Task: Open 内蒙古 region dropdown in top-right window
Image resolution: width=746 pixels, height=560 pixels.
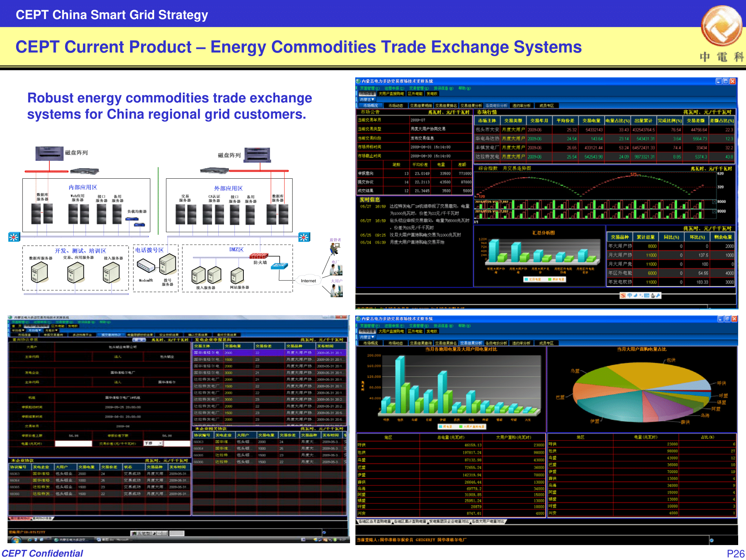Action: (x=367, y=99)
